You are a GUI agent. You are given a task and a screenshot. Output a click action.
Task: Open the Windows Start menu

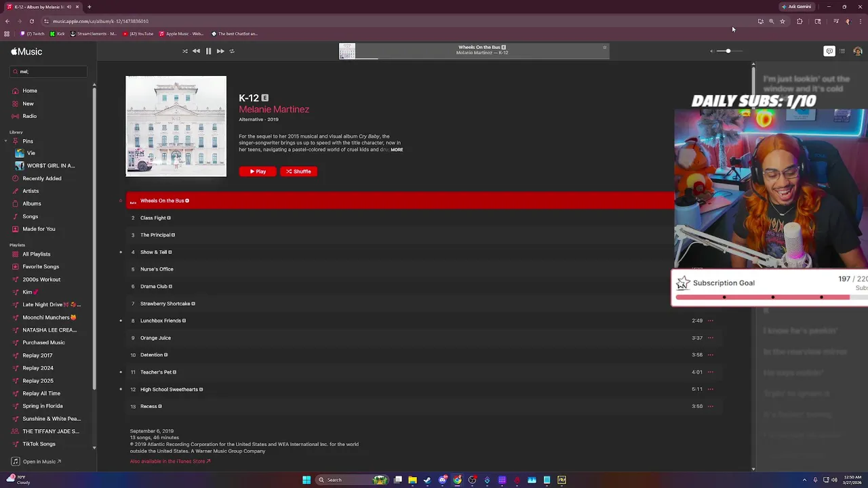tap(307, 480)
